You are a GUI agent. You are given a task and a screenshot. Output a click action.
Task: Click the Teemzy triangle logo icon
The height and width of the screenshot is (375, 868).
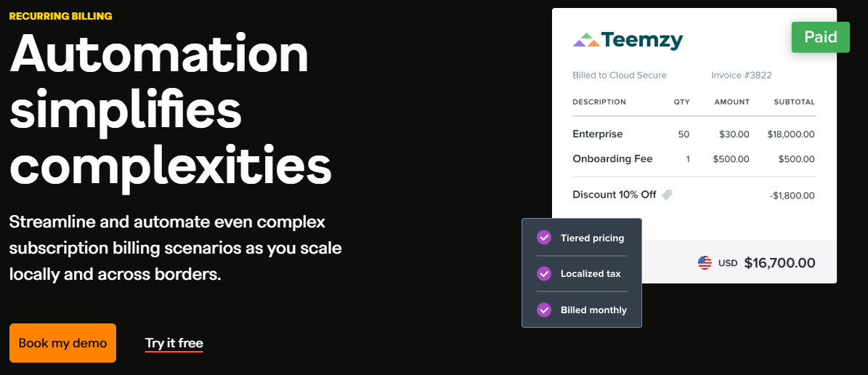(586, 41)
